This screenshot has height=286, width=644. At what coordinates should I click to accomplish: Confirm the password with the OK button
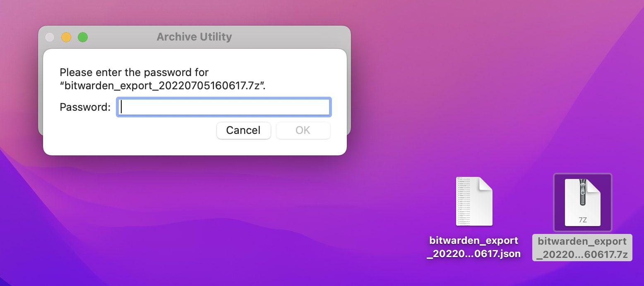click(x=303, y=131)
